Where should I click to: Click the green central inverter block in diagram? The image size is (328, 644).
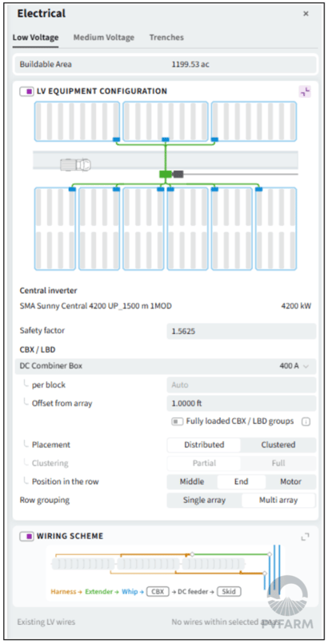click(x=166, y=174)
